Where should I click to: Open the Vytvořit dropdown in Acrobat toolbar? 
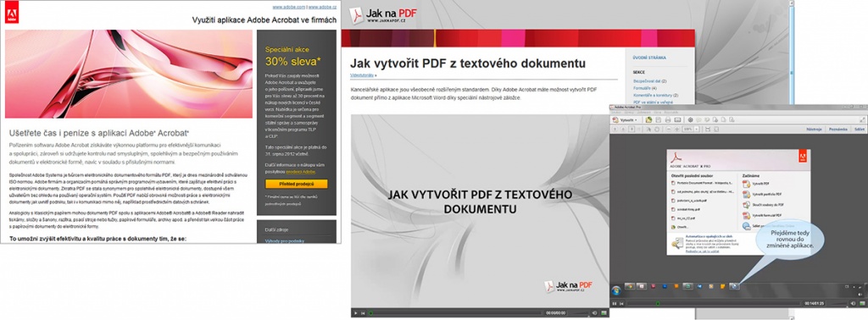tap(625, 120)
